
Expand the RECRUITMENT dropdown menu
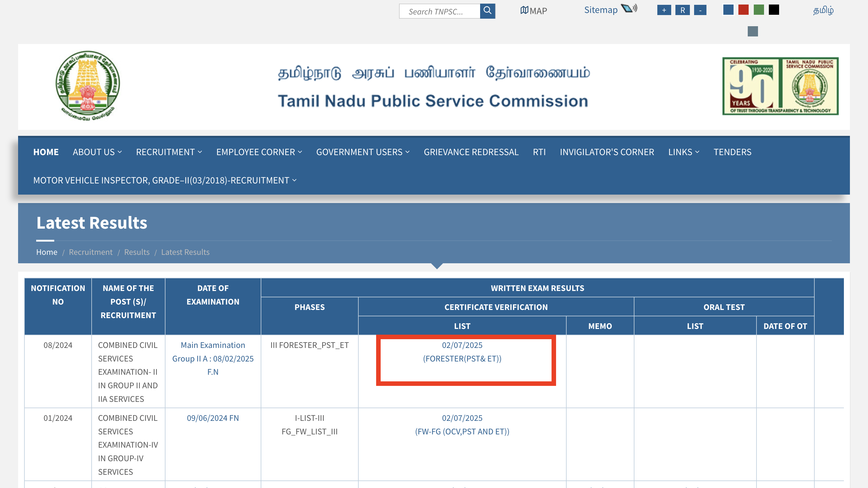(x=169, y=152)
